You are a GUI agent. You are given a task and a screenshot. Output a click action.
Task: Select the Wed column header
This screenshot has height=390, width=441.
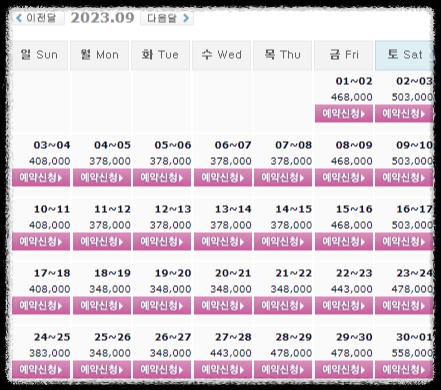pos(221,55)
